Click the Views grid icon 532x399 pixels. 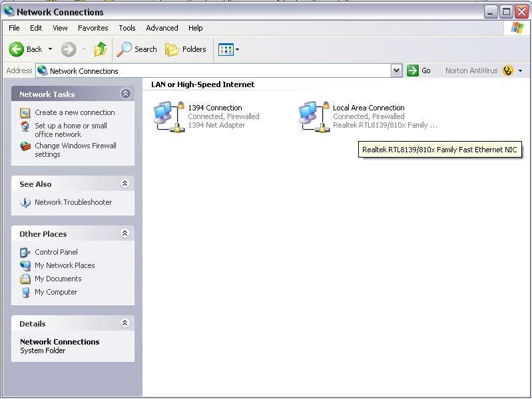pyautogui.click(x=226, y=49)
